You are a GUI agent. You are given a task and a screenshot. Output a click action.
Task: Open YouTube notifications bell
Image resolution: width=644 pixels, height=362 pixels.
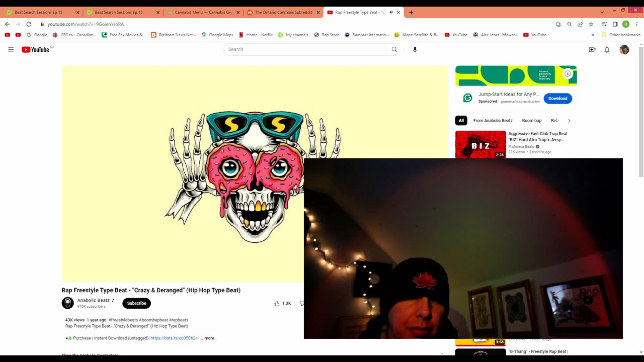click(607, 49)
